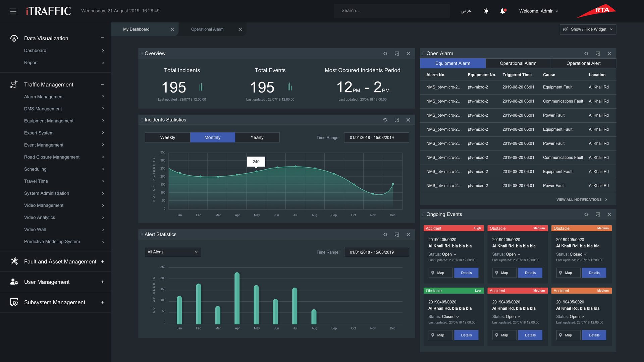
Task: Close the Operational Alarm page tab
Action: point(240,29)
